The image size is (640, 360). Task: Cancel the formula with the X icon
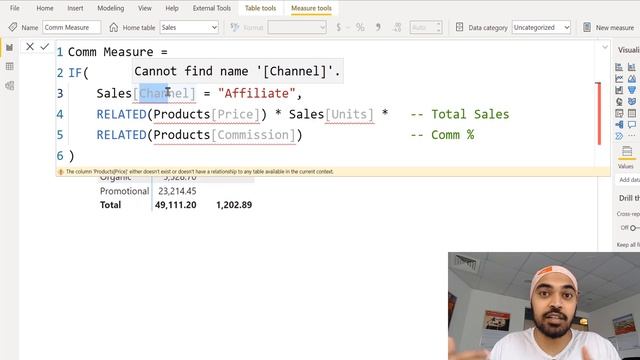point(30,47)
